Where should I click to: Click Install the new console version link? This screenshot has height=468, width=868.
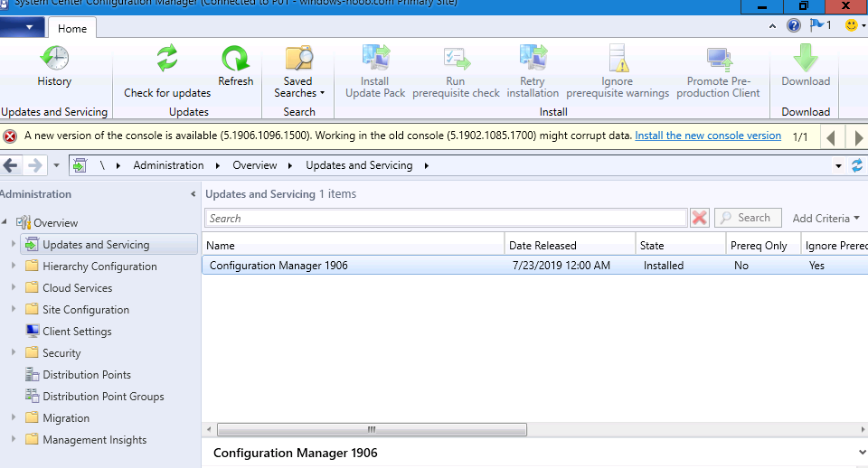[x=708, y=136]
